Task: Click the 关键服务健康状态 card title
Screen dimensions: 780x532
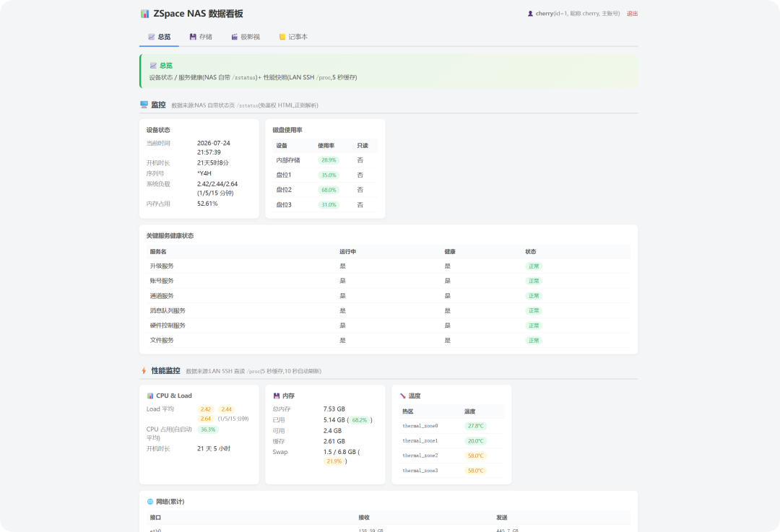Action: (x=170, y=235)
